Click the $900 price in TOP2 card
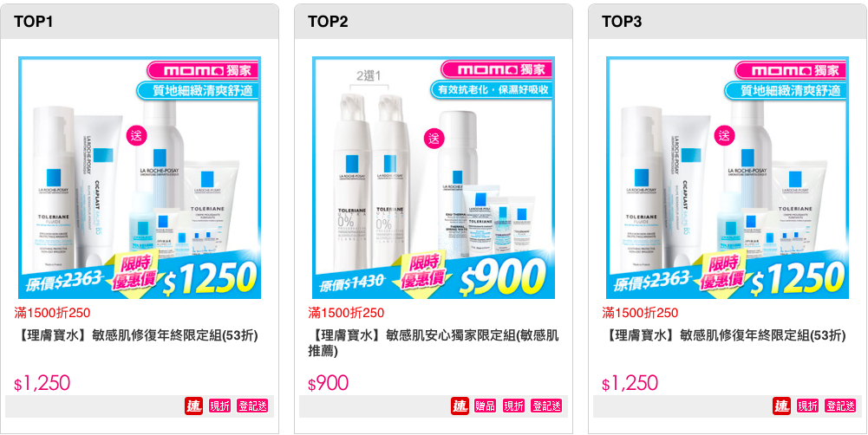Screen dimensions: 868x435 [329, 383]
